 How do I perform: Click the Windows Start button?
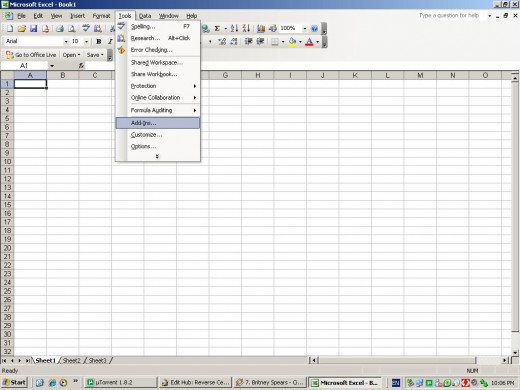pyautogui.click(x=14, y=382)
